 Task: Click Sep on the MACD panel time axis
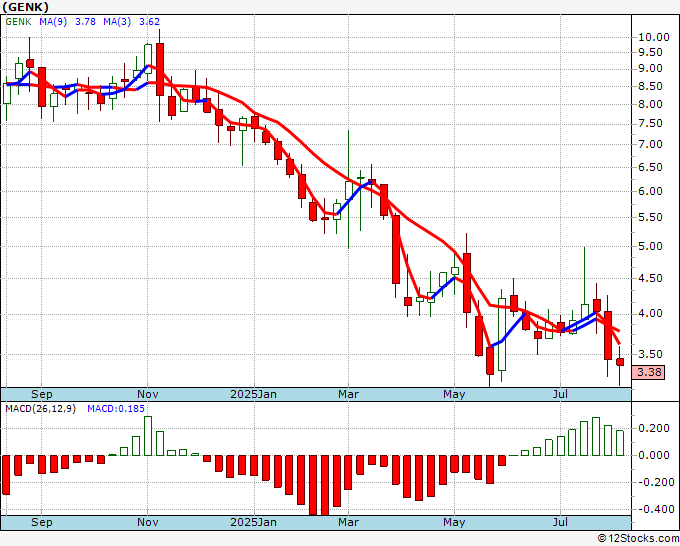click(x=42, y=522)
